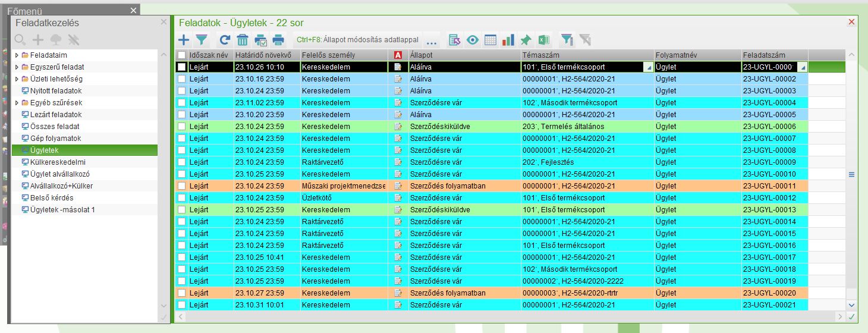The image size is (868, 333).
Task: Toggle the eye view icon in toolbar
Action: coord(473,40)
